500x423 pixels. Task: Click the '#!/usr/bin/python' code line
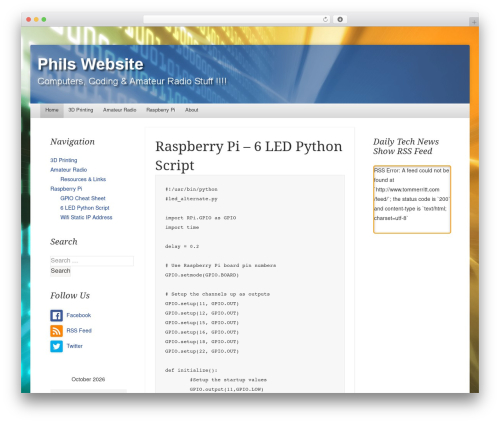pyautogui.click(x=191, y=189)
